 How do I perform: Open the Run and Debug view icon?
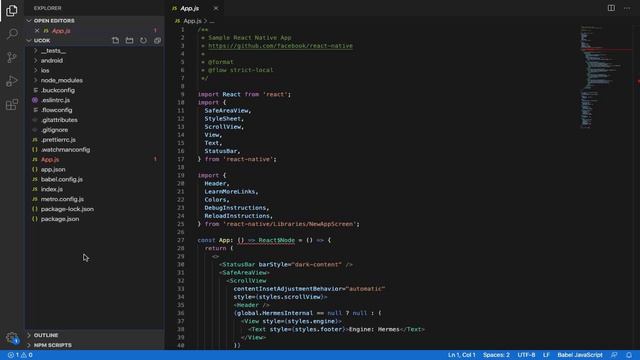pos(12,81)
